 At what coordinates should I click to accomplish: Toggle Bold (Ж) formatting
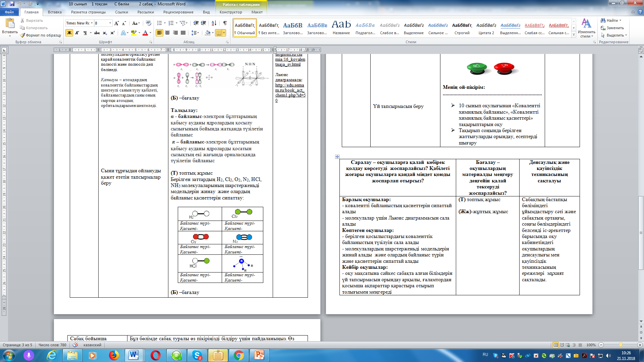(69, 33)
